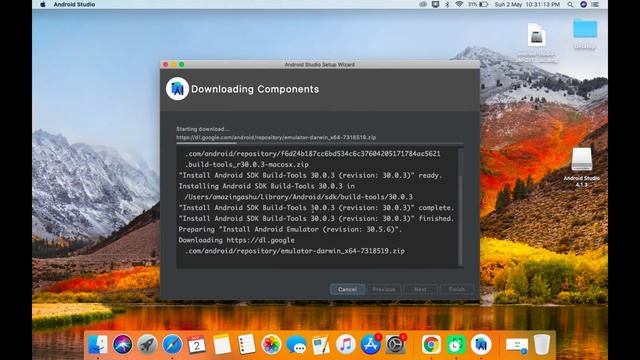Open Finder from the dock

point(98,345)
